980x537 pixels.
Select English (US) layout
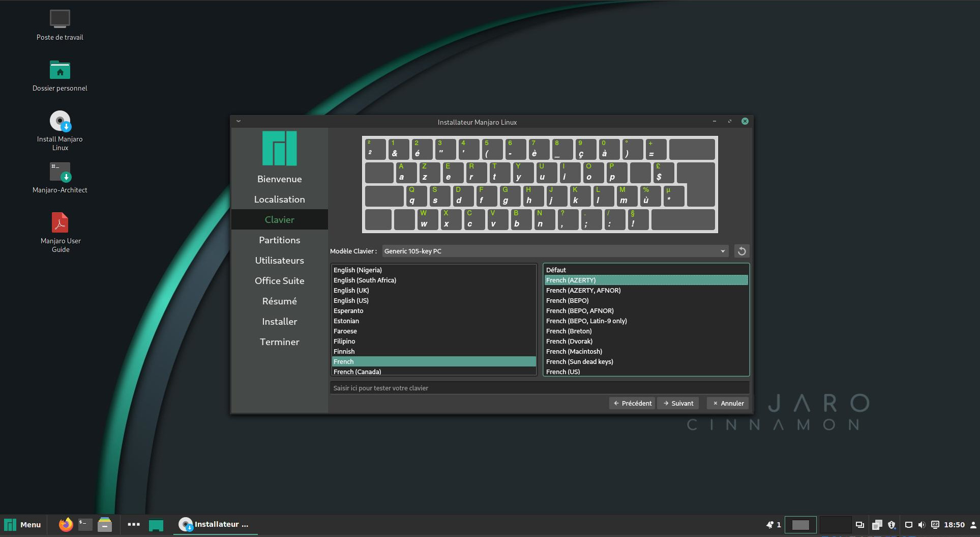coord(434,300)
